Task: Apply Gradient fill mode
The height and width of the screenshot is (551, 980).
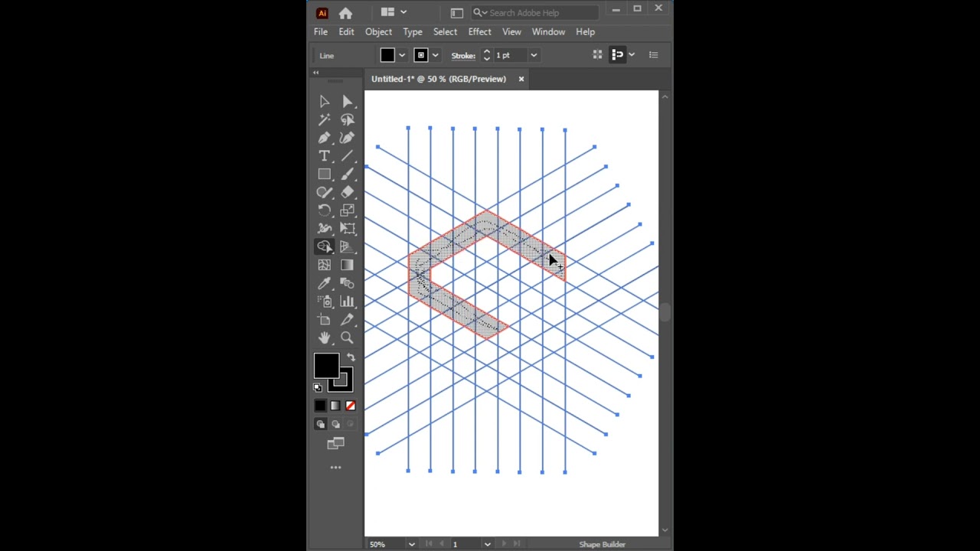Action: (335, 406)
